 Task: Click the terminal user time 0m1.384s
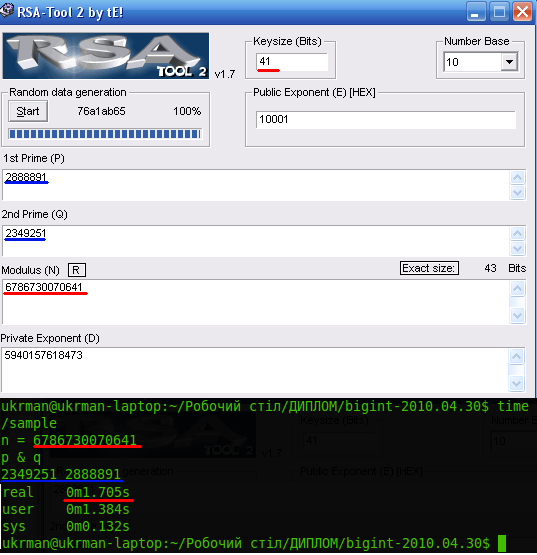click(98, 509)
